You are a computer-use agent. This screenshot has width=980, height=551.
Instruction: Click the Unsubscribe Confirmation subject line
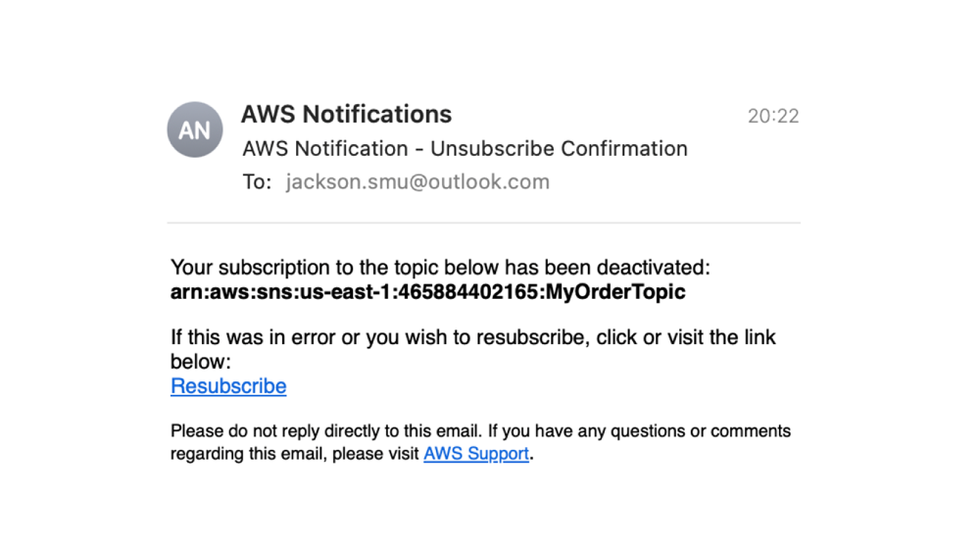pos(559,149)
